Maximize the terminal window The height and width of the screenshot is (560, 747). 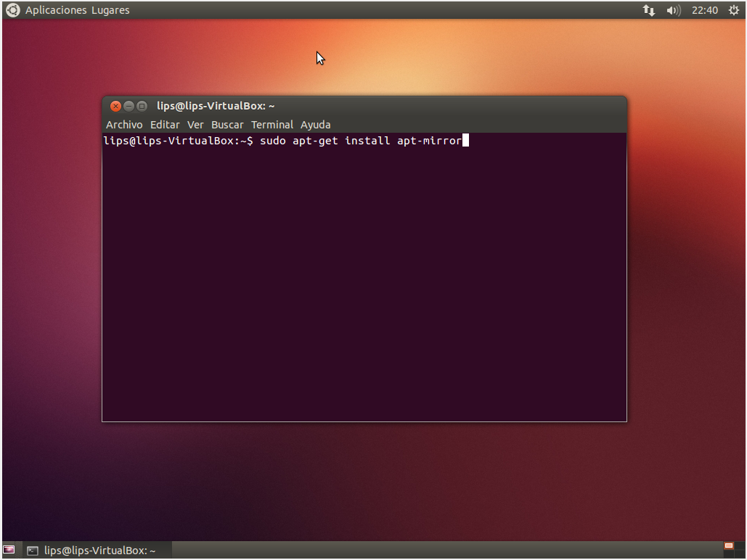pyautogui.click(x=142, y=106)
